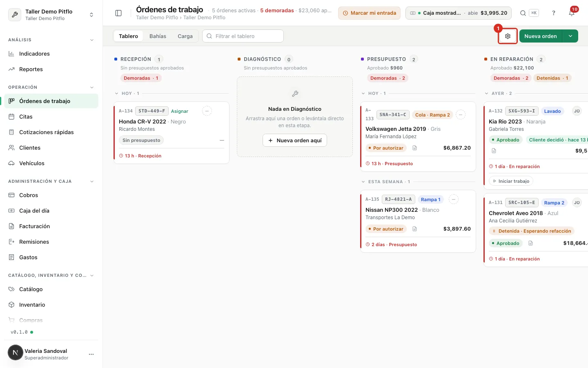Click document icon on Volkswagen Jetta card
Viewport: 588px width, 368px height.
coord(414,148)
